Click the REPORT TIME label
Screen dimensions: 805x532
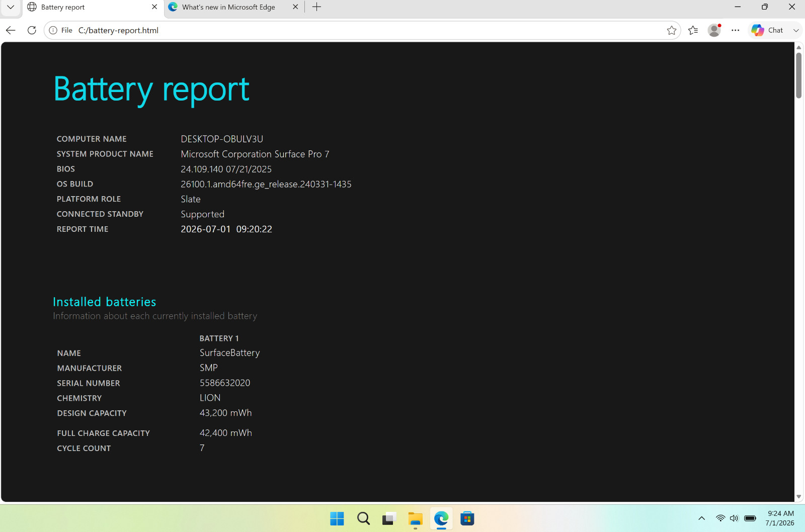point(83,229)
